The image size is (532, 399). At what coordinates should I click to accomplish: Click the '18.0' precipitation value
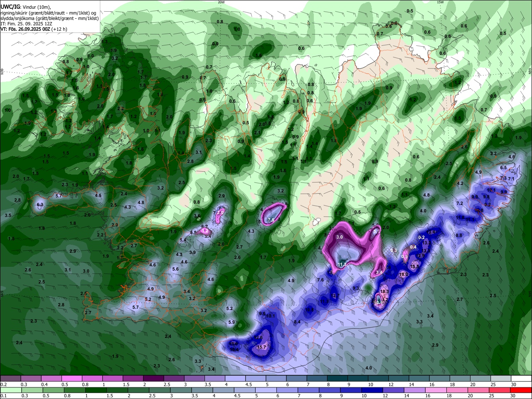tap(403, 274)
